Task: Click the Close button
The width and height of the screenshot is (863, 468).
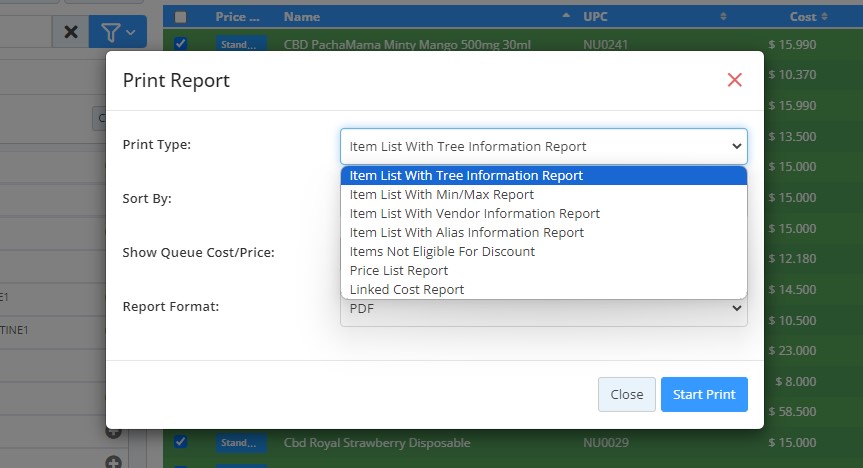Action: coord(626,394)
